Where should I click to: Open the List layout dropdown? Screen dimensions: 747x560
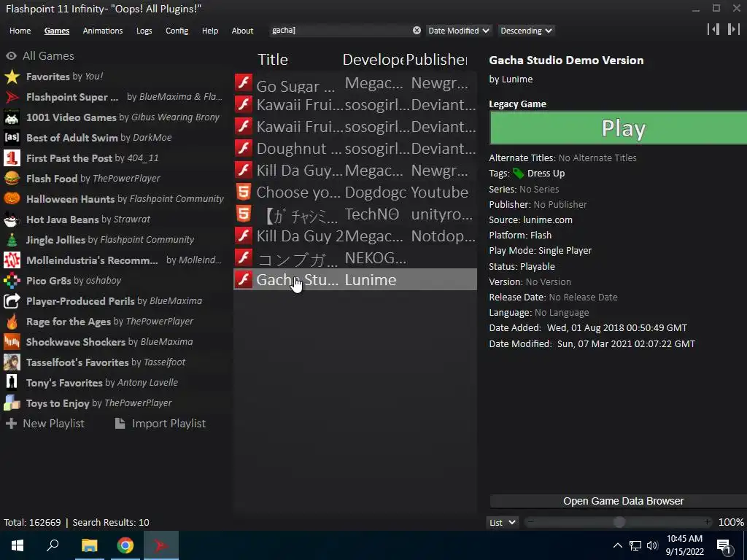(503, 522)
